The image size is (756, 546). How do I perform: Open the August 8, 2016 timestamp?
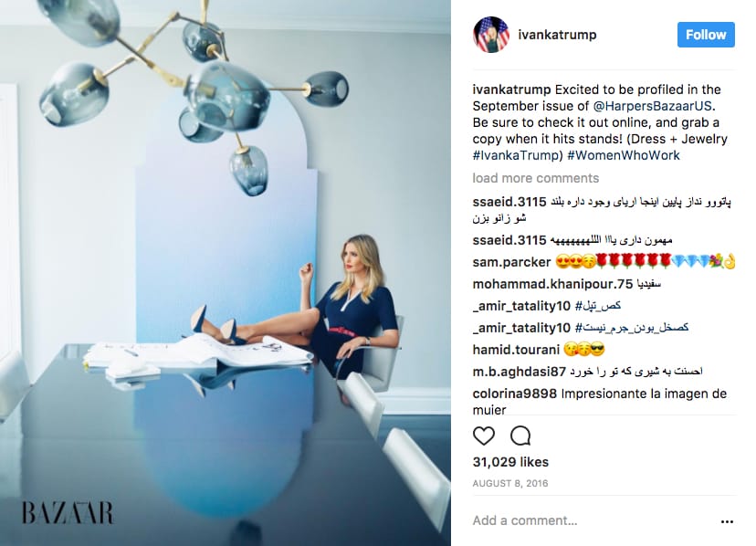pyautogui.click(x=510, y=483)
